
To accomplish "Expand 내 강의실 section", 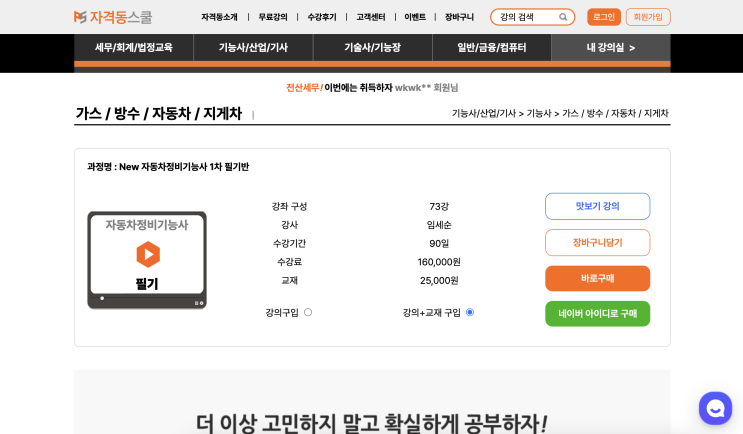I will pos(611,47).
